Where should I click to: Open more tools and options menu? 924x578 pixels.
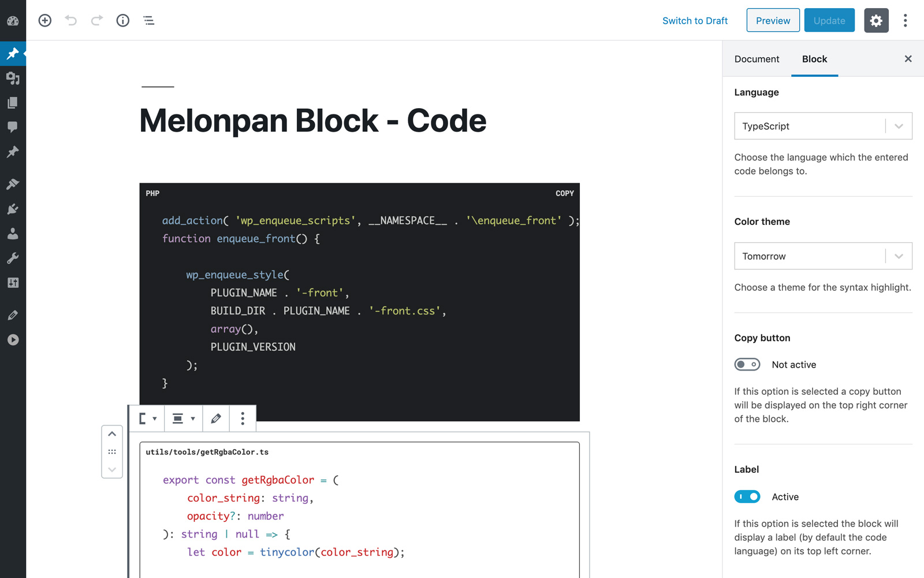[905, 21]
